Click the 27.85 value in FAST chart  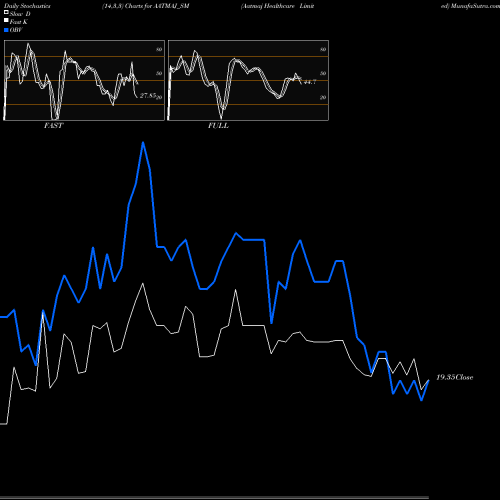pyautogui.click(x=148, y=96)
